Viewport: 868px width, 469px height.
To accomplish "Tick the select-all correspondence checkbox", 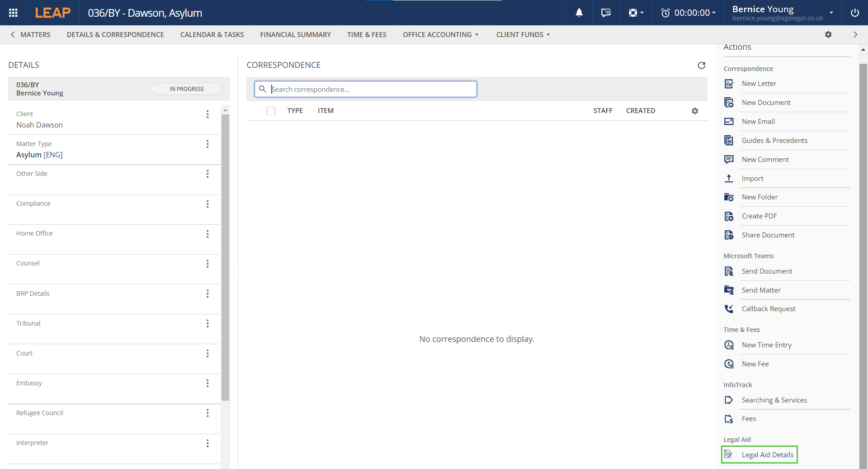I will point(271,111).
